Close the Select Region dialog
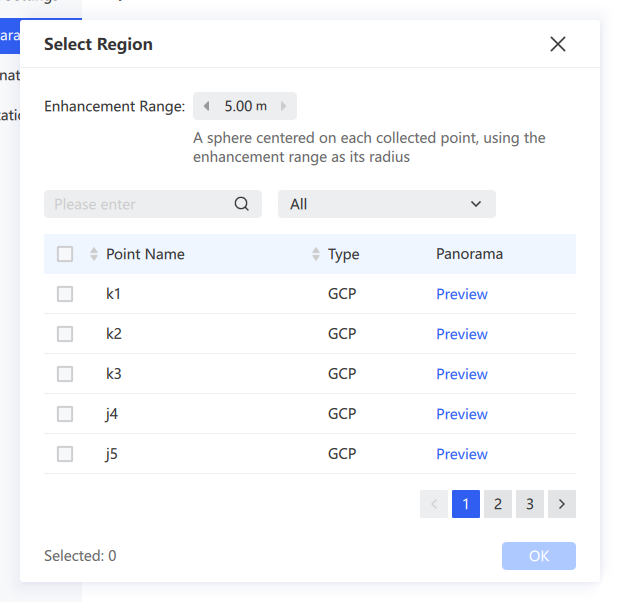620x602 pixels. click(558, 44)
